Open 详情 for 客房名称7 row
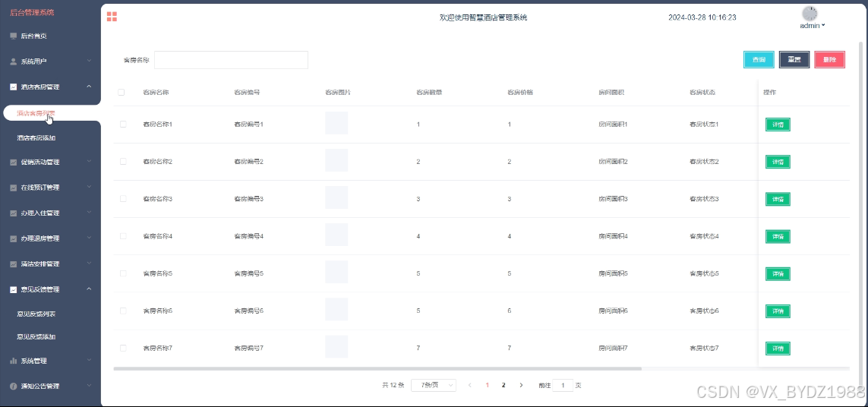 [x=778, y=349]
